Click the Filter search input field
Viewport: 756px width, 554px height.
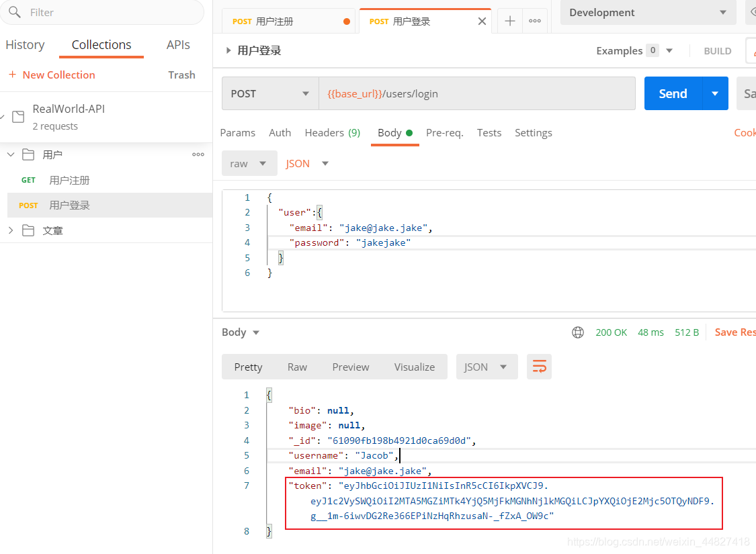pyautogui.click(x=101, y=12)
